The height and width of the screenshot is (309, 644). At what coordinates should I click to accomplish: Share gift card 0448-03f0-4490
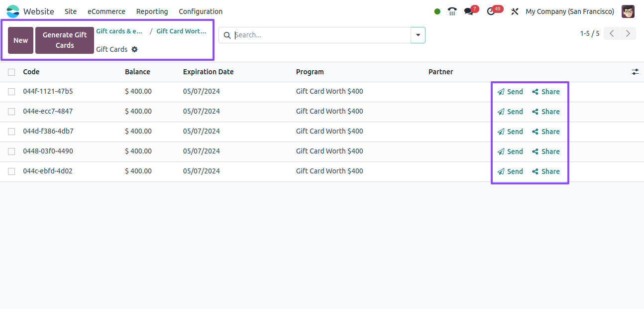click(546, 152)
